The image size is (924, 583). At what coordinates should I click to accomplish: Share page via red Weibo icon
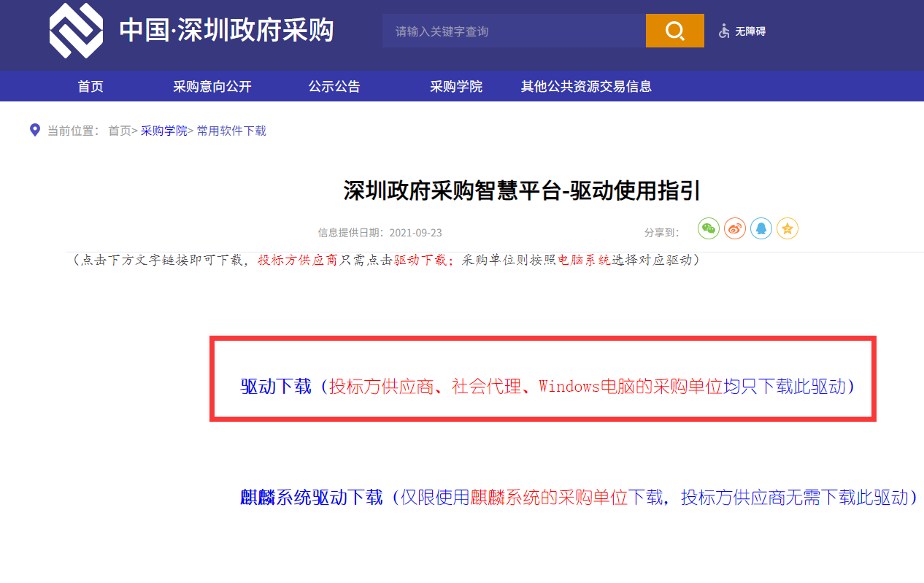[734, 228]
